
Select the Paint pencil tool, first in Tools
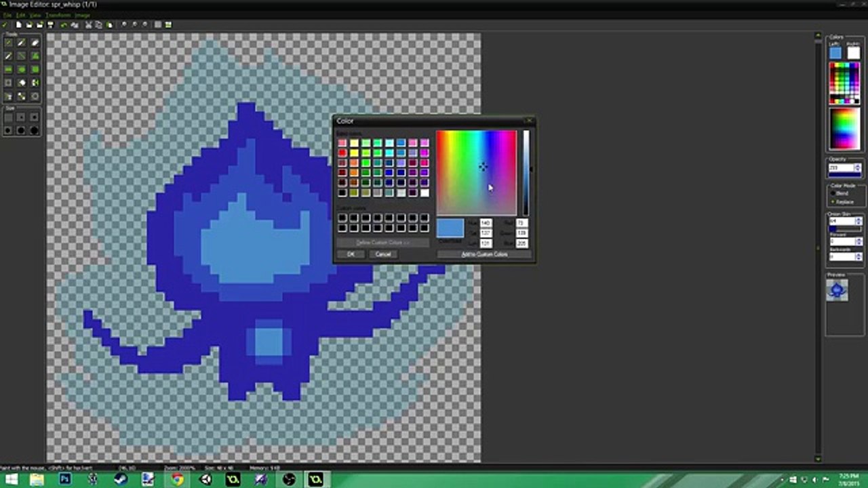pos(8,43)
